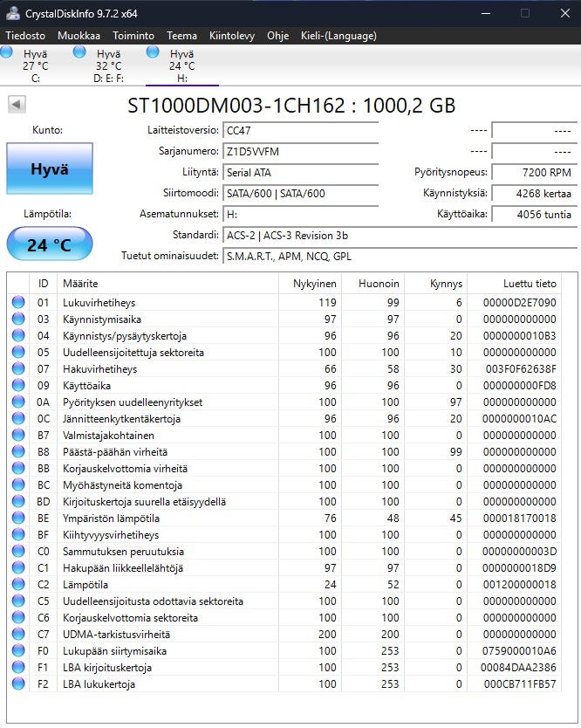Click the Kynnys column header
This screenshot has height=728, width=581.
pos(436,283)
